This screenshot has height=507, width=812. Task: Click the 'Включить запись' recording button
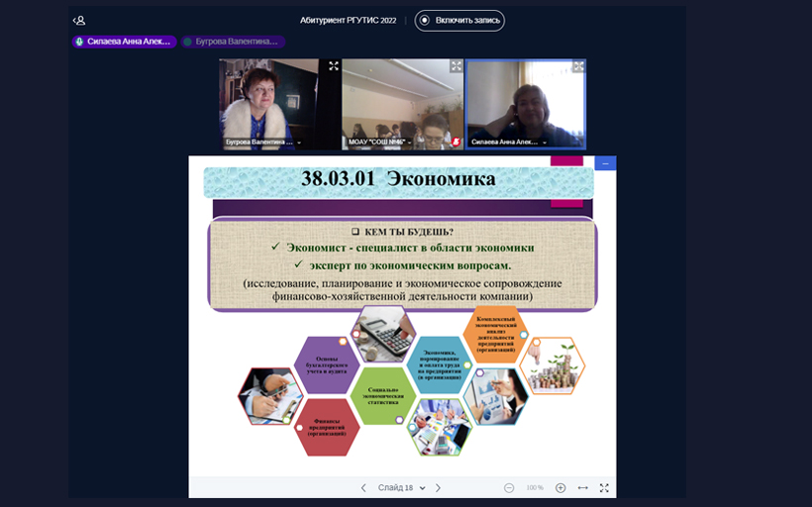(x=459, y=21)
